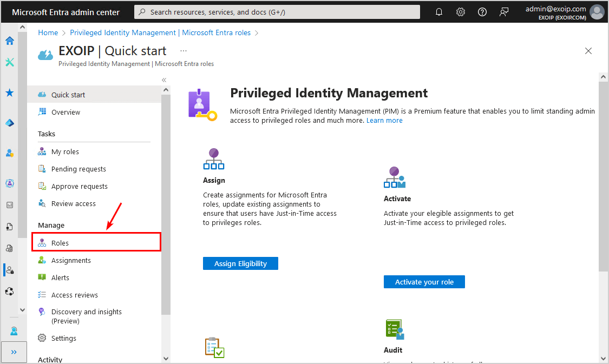Open Pending requests task
The image size is (609, 364).
[78, 169]
